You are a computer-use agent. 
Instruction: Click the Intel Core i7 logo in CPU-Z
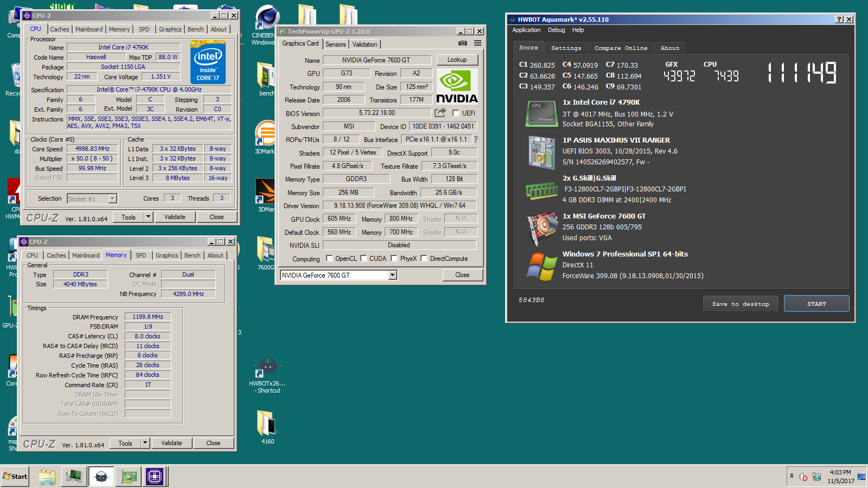208,62
